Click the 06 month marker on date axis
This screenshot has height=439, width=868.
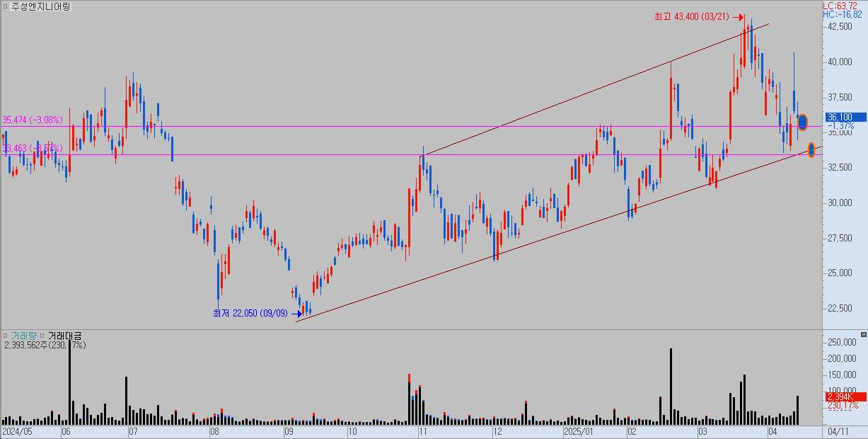(66, 431)
